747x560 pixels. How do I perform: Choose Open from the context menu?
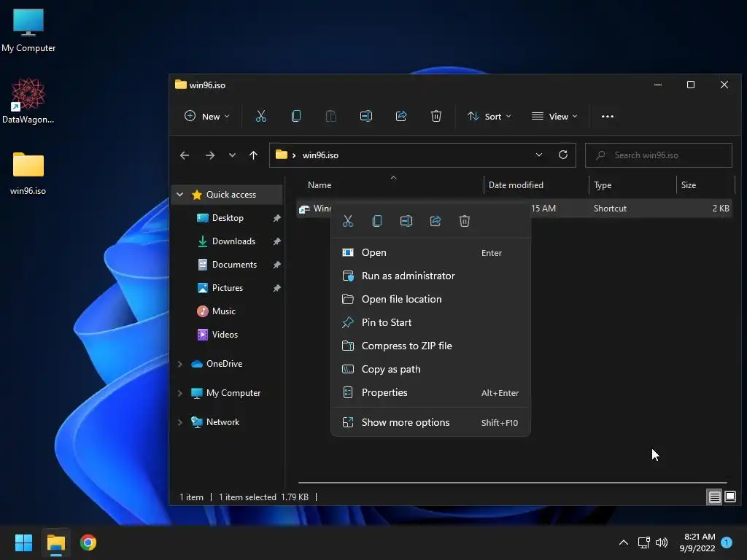[x=430, y=252]
